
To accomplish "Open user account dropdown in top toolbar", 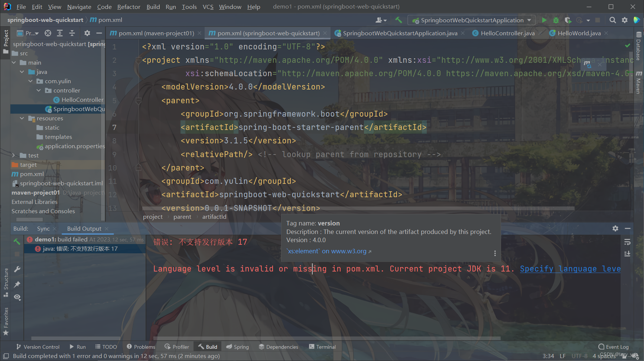I will [x=381, y=20].
